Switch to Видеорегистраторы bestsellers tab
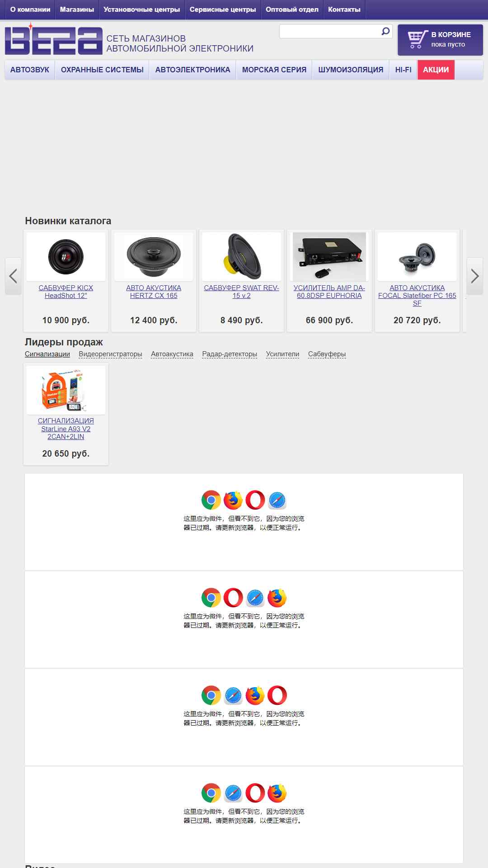This screenshot has height=868, width=488. pyautogui.click(x=110, y=354)
